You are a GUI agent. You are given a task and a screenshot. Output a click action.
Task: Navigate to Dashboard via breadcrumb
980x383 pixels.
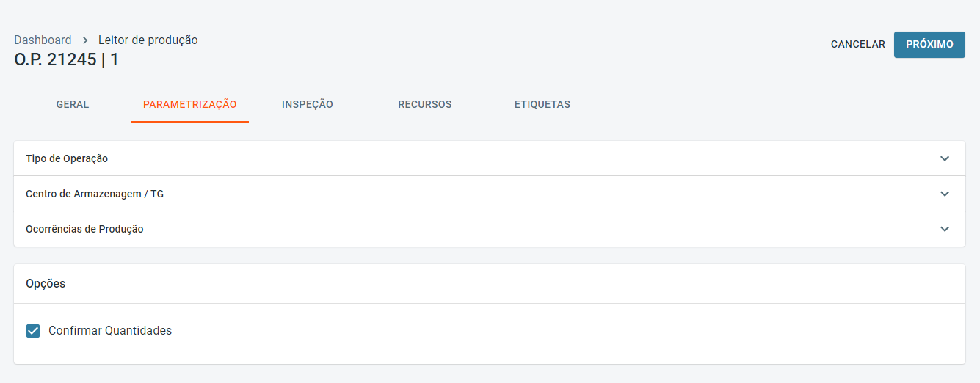43,40
